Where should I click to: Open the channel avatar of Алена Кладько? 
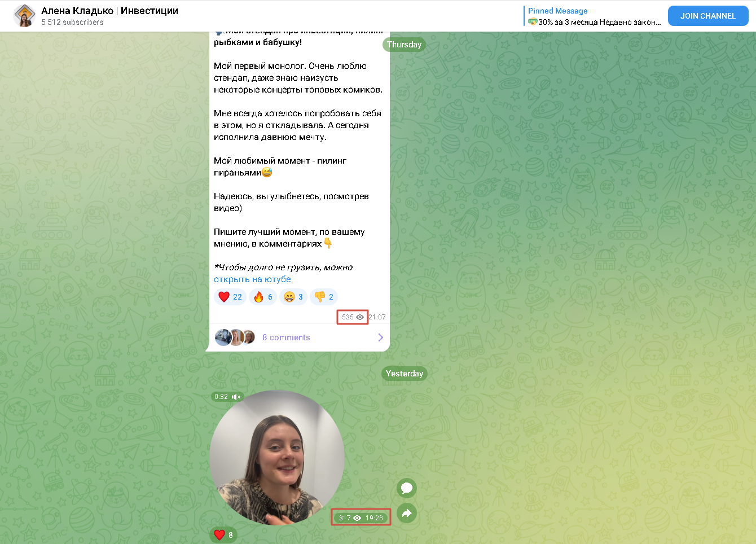(24, 16)
